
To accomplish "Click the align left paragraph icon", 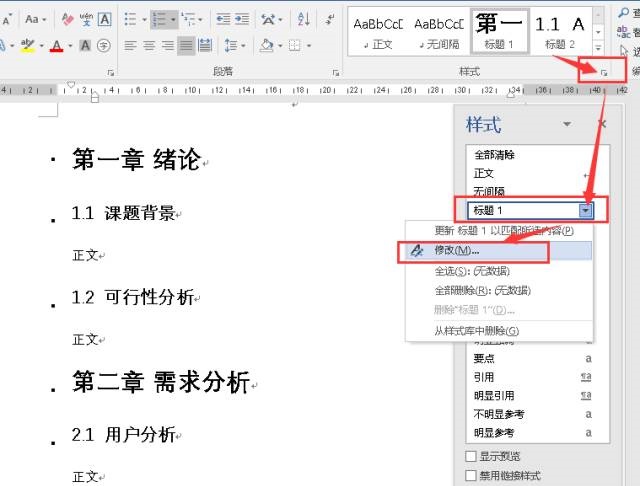I will (130, 45).
